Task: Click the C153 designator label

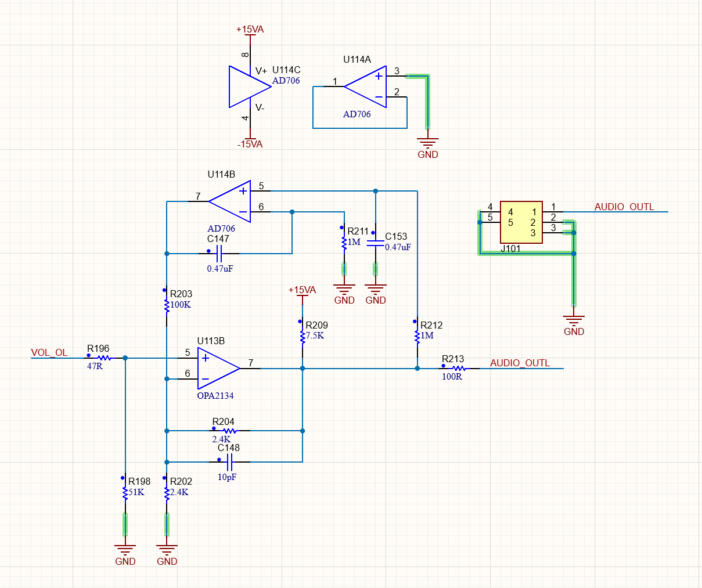Action: pos(396,236)
